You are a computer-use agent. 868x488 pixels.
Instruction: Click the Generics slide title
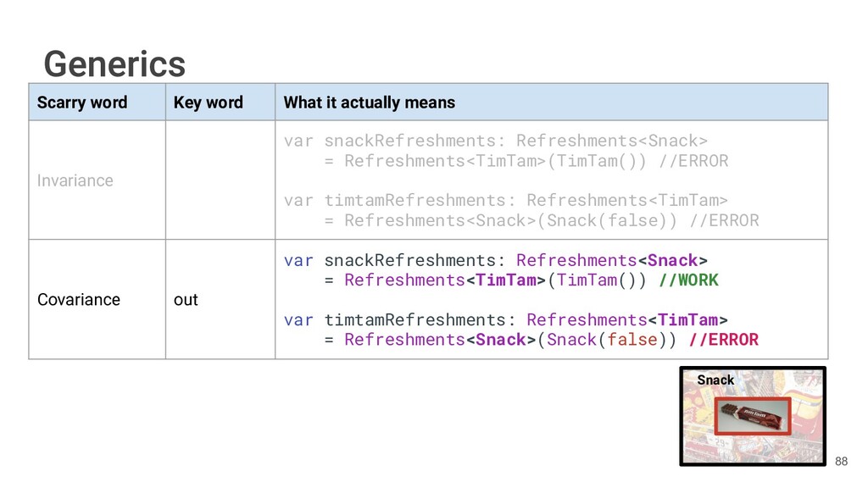(114, 64)
